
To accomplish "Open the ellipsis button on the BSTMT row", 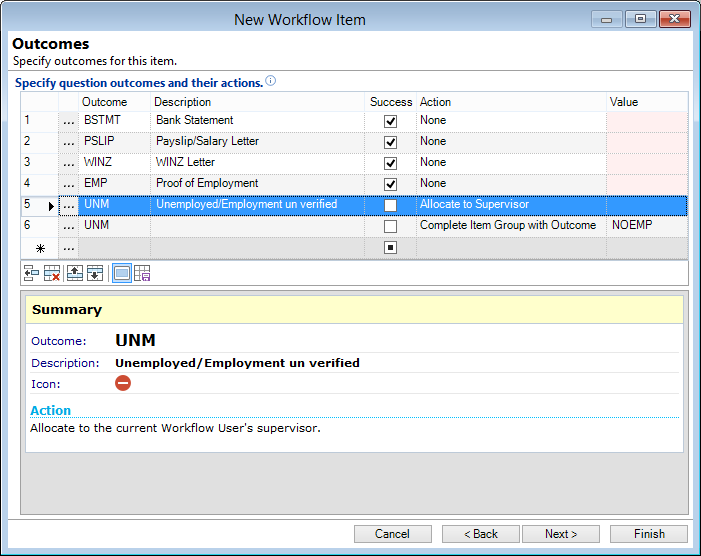I will (68, 122).
